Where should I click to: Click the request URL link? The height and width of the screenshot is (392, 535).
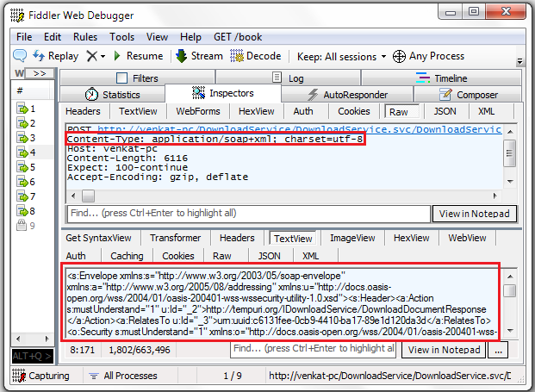pos(299,129)
